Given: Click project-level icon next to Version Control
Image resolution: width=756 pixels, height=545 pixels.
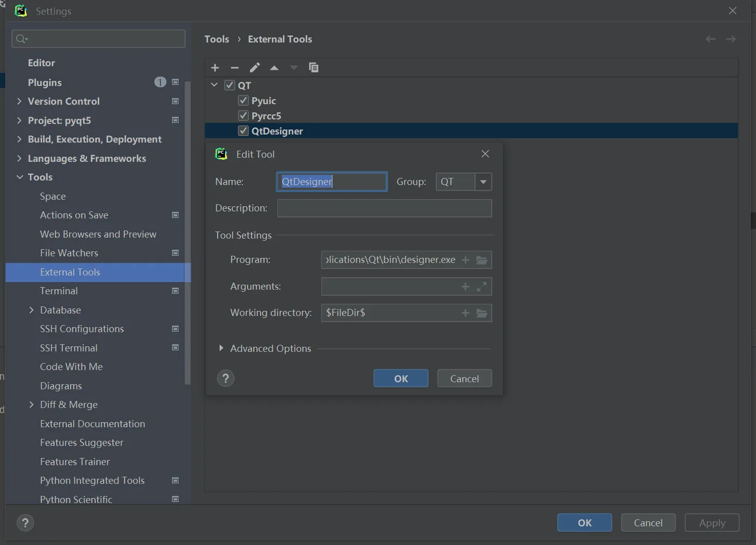Looking at the screenshot, I should [x=175, y=101].
